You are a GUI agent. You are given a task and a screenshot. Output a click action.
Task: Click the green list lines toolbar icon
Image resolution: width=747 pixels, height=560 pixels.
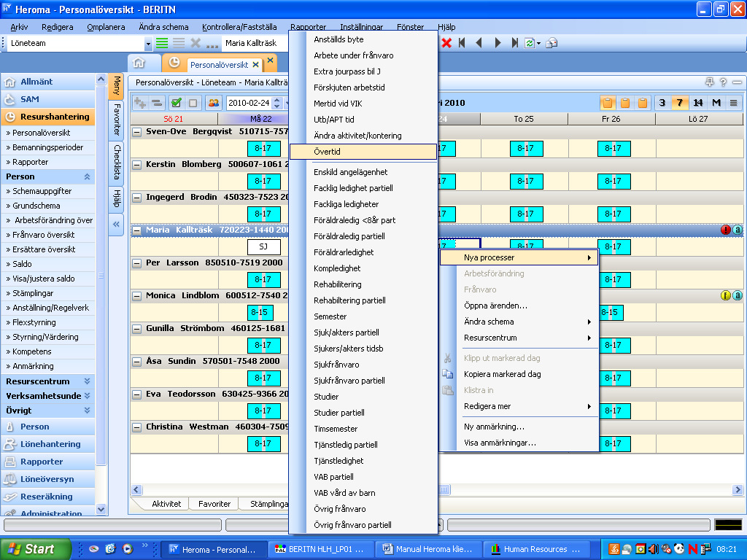(x=162, y=43)
